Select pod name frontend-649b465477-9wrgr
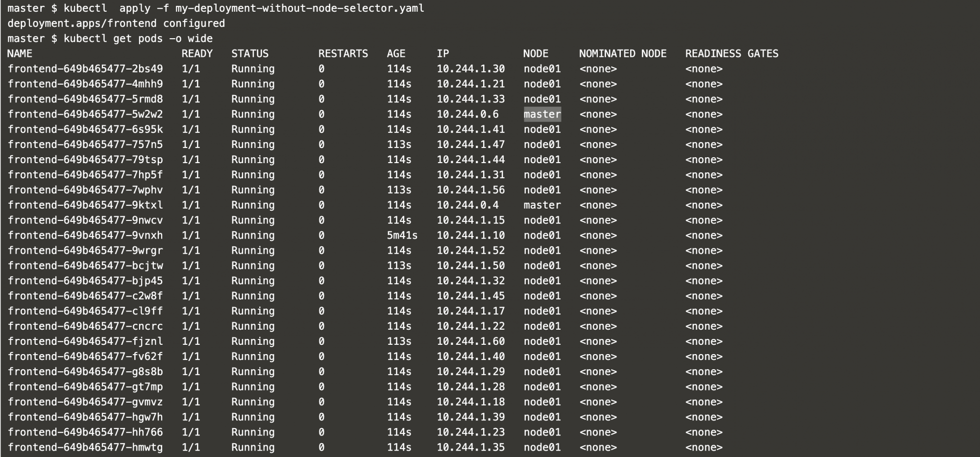The height and width of the screenshot is (457, 980). click(x=85, y=251)
